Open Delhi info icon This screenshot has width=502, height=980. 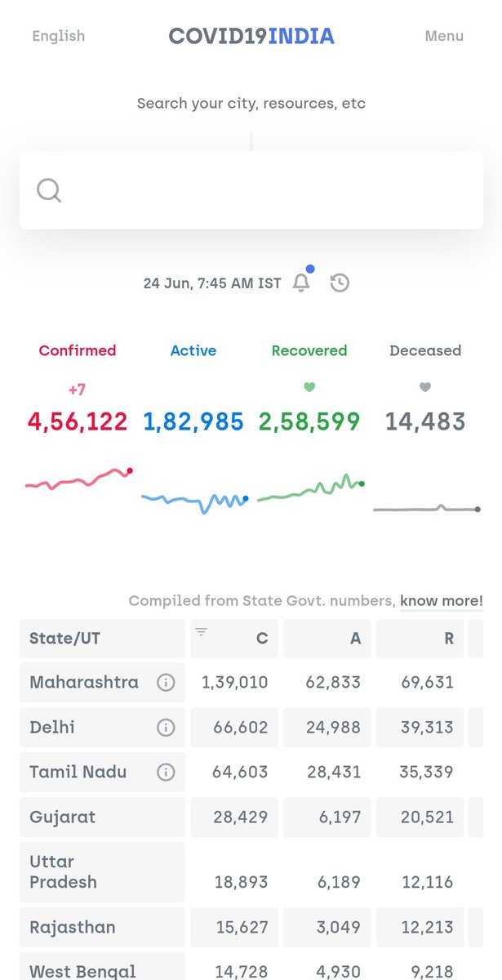point(166,727)
